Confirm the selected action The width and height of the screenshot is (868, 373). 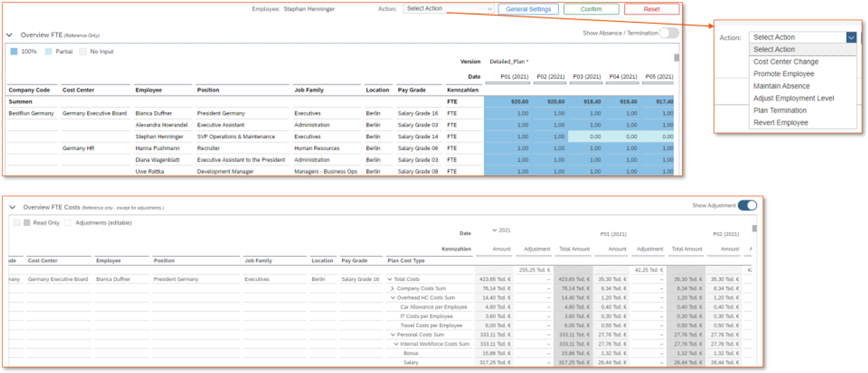coord(591,9)
